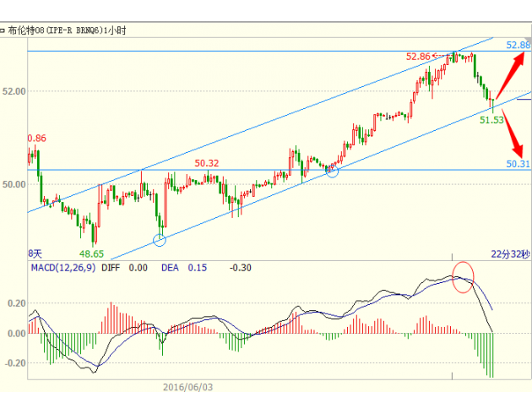Click the MACD(12,26,9) indicator label

[x=63, y=268]
